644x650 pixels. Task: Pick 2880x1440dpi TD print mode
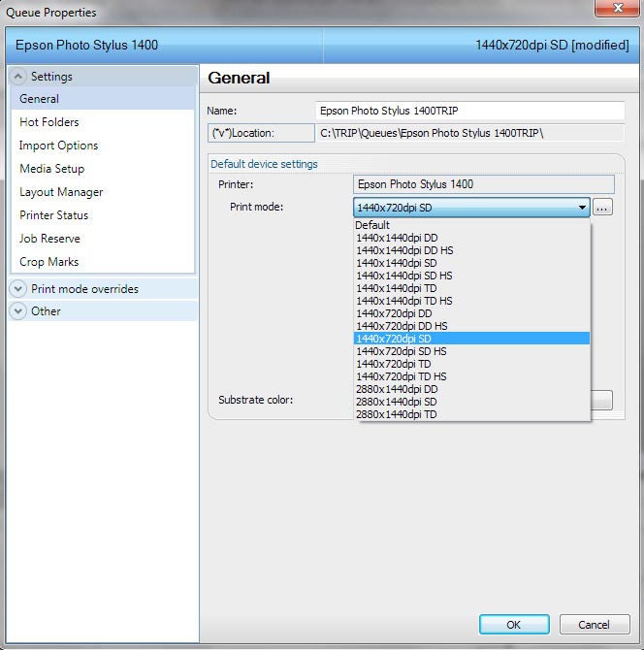pyautogui.click(x=397, y=414)
